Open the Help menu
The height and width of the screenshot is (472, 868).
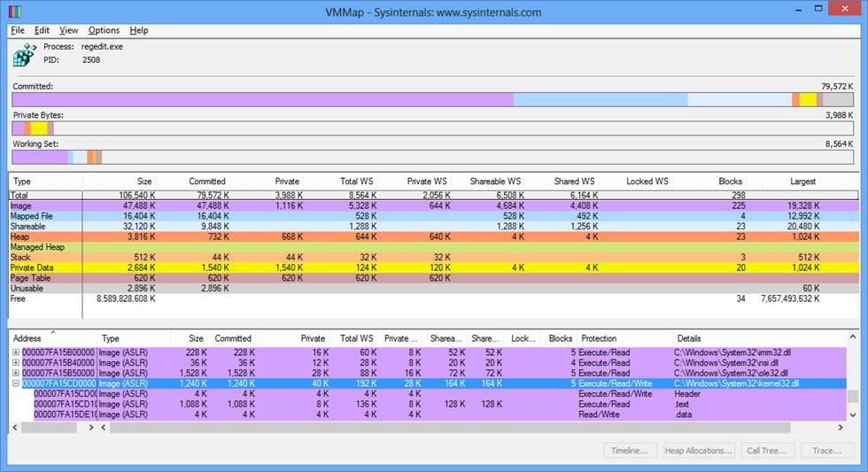pyautogui.click(x=139, y=30)
